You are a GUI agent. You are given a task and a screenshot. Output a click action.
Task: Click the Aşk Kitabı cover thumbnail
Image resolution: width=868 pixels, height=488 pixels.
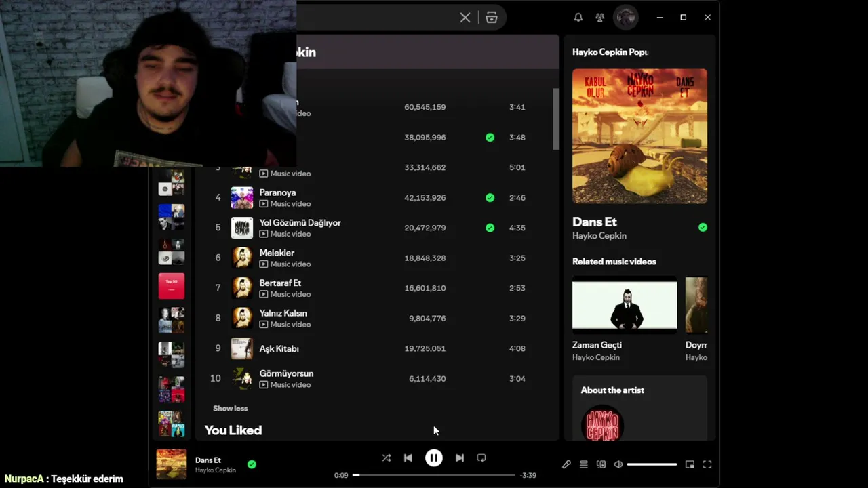tap(242, 348)
